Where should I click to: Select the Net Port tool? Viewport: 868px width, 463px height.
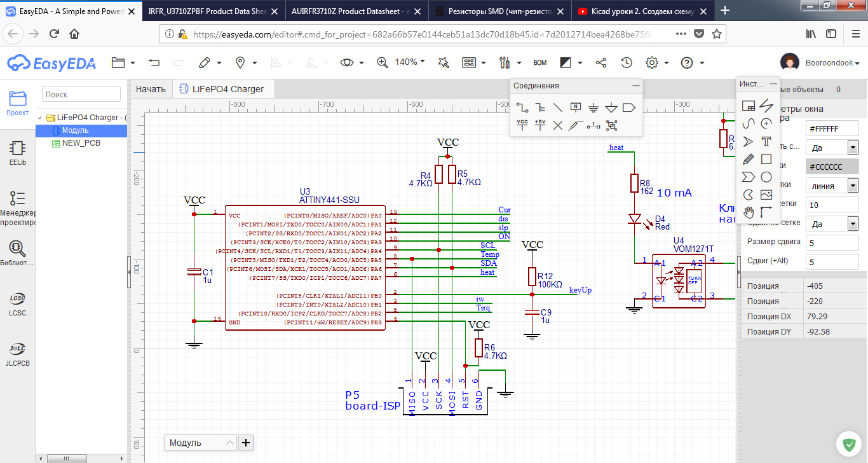pos(629,107)
